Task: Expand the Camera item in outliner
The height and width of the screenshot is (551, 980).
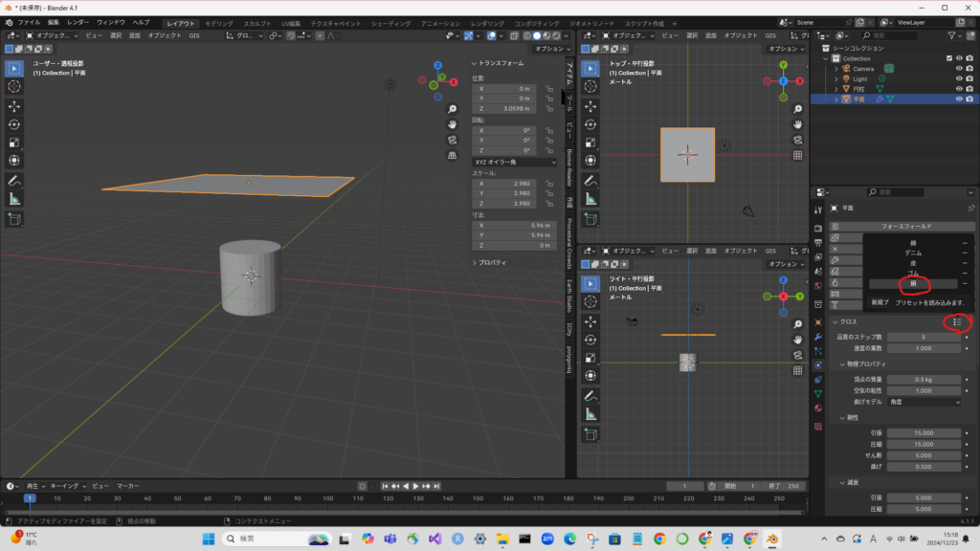Action: coord(835,69)
